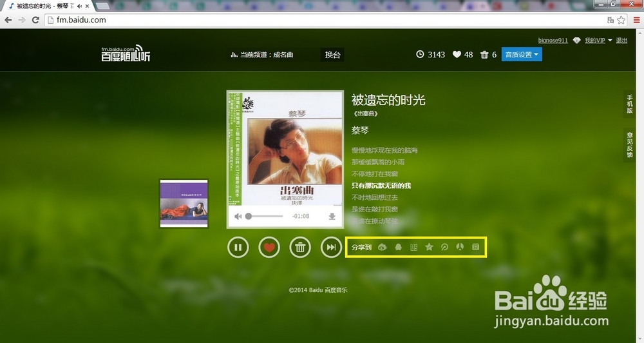The width and height of the screenshot is (644, 343).
Task: Open the 意见反馈 feedback side tab
Action: point(630,145)
